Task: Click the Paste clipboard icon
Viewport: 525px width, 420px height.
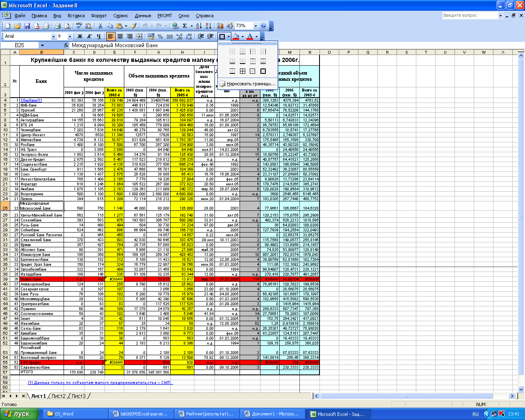Action: click(119, 26)
